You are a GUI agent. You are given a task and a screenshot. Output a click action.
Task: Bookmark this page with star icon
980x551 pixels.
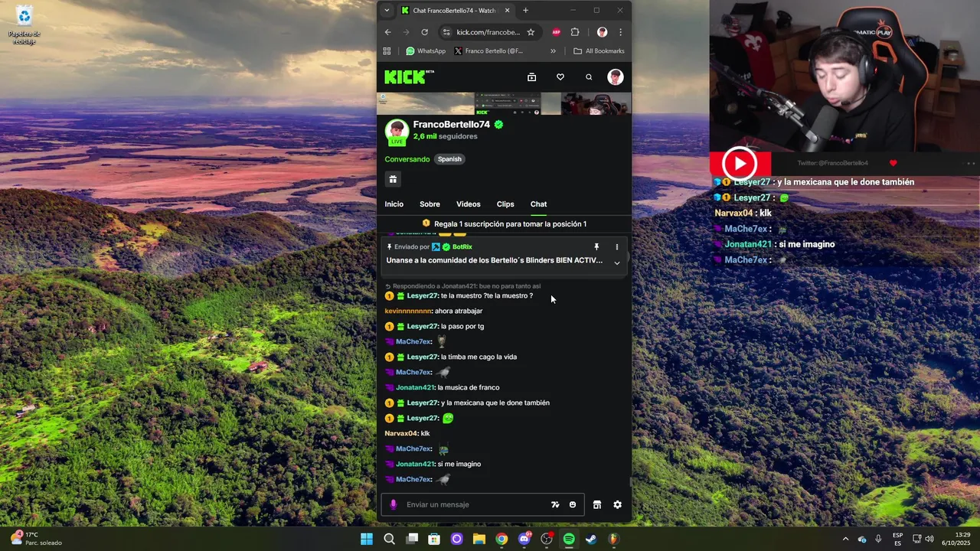pos(531,32)
